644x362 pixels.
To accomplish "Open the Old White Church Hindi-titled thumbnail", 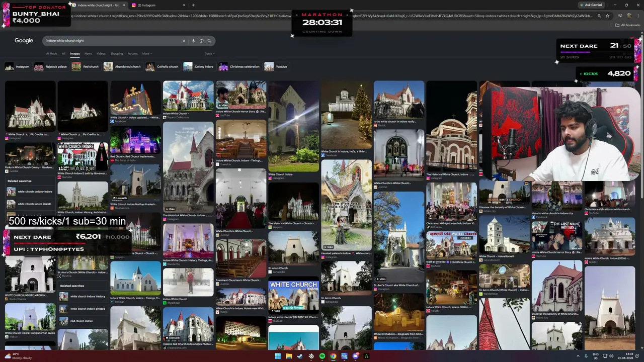I will (452, 245).
